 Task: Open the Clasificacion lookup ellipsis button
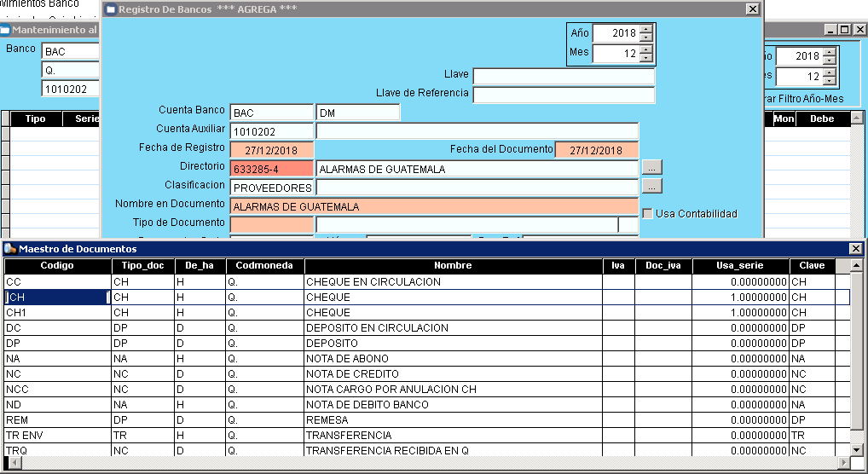point(651,185)
